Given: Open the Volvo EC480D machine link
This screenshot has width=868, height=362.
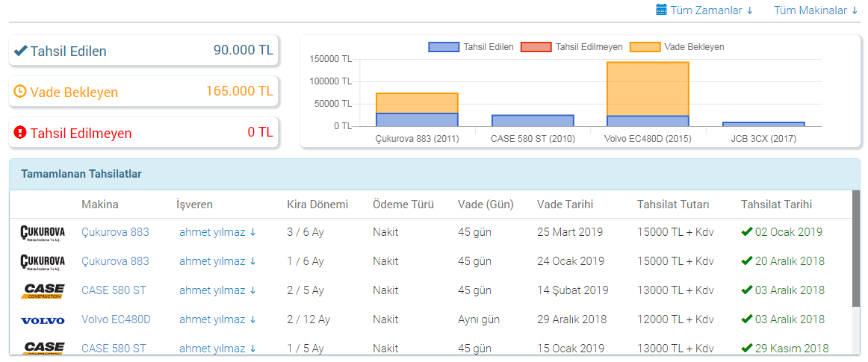Looking at the screenshot, I should 117,319.
